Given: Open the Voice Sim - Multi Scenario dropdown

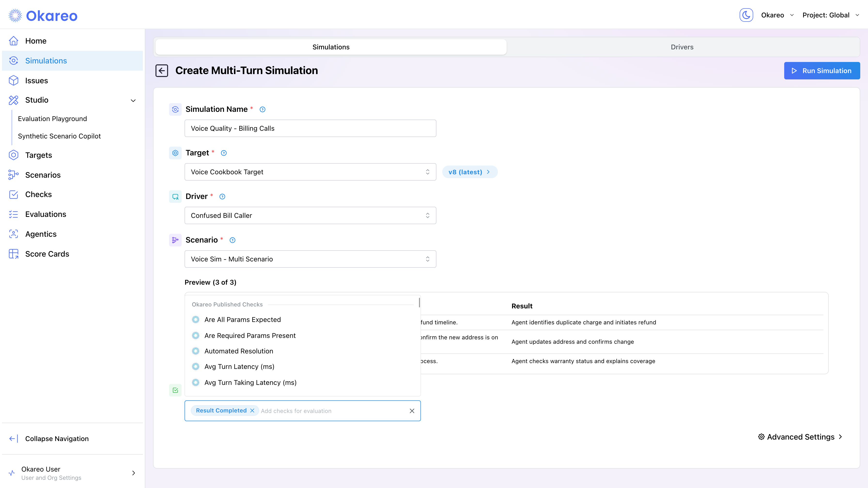Looking at the screenshot, I should [310, 259].
